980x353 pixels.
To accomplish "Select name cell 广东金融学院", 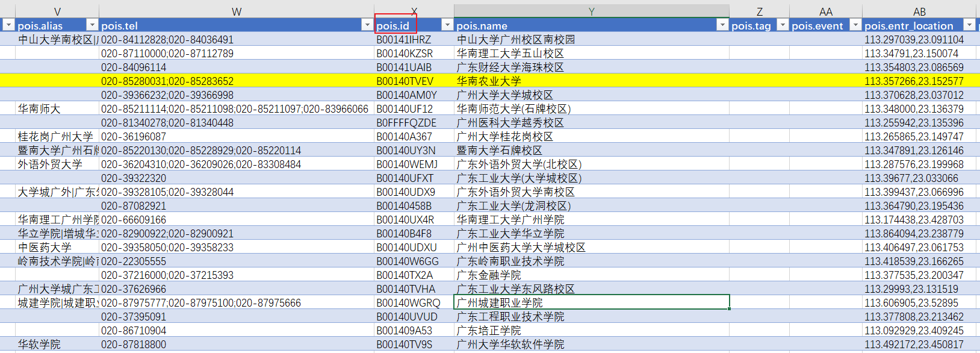I will coord(592,275).
